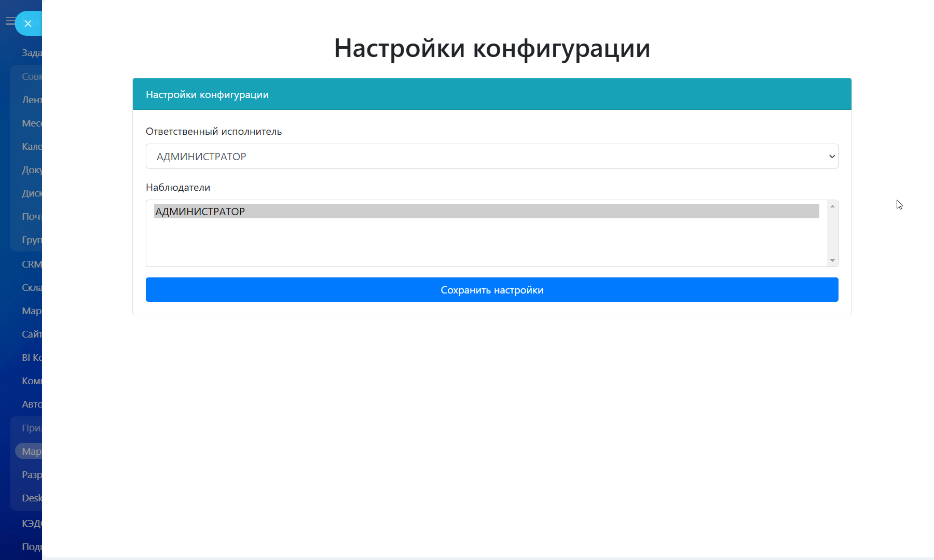The height and width of the screenshot is (560, 934).
Task: Select АДМИНИСТРАТОР in the Наблюдатели list
Action: (487, 211)
